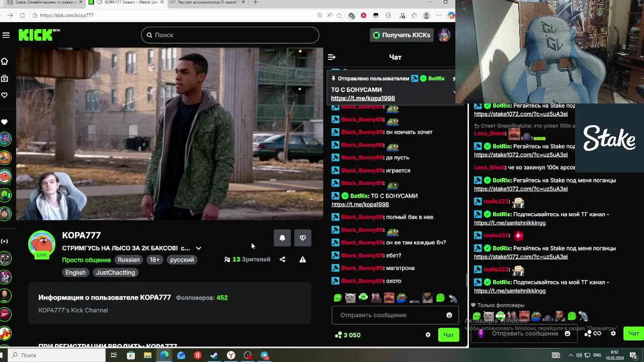Image resolution: width=644 pixels, height=362 pixels.
Task: Click the 3 050 channel points counter
Action: [348, 335]
